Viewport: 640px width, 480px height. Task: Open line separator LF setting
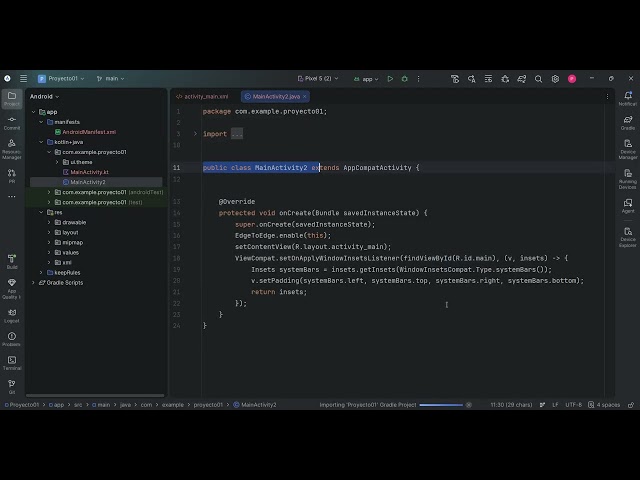click(555, 405)
